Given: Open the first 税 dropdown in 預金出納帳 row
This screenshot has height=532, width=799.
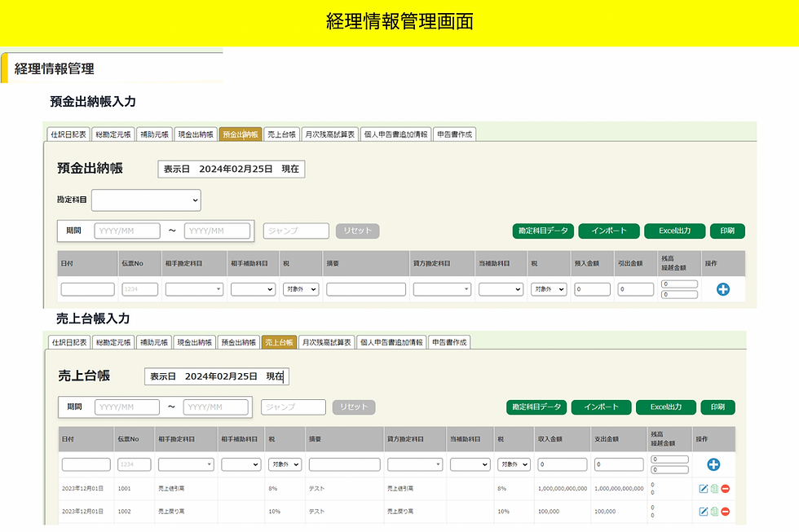Looking at the screenshot, I should tap(301, 289).
